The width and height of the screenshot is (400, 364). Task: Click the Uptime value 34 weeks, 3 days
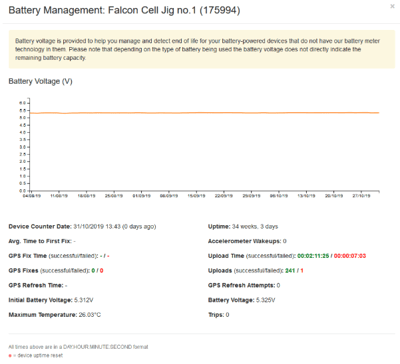(x=255, y=227)
